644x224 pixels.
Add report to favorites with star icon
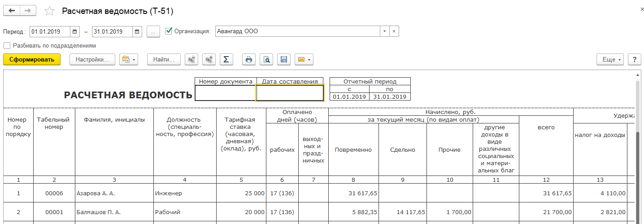(50, 11)
